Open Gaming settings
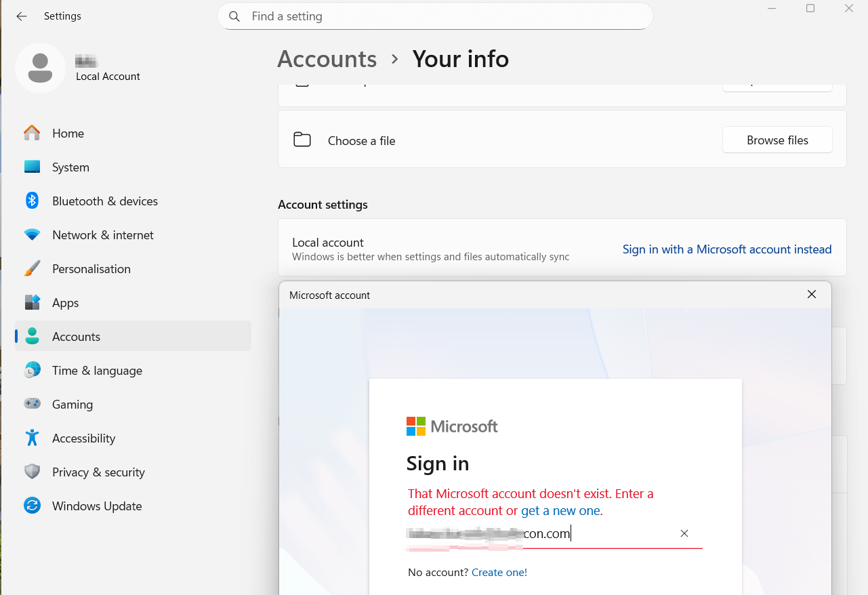Screen dimensions: 868x595 pyautogui.click(x=133, y=405)
